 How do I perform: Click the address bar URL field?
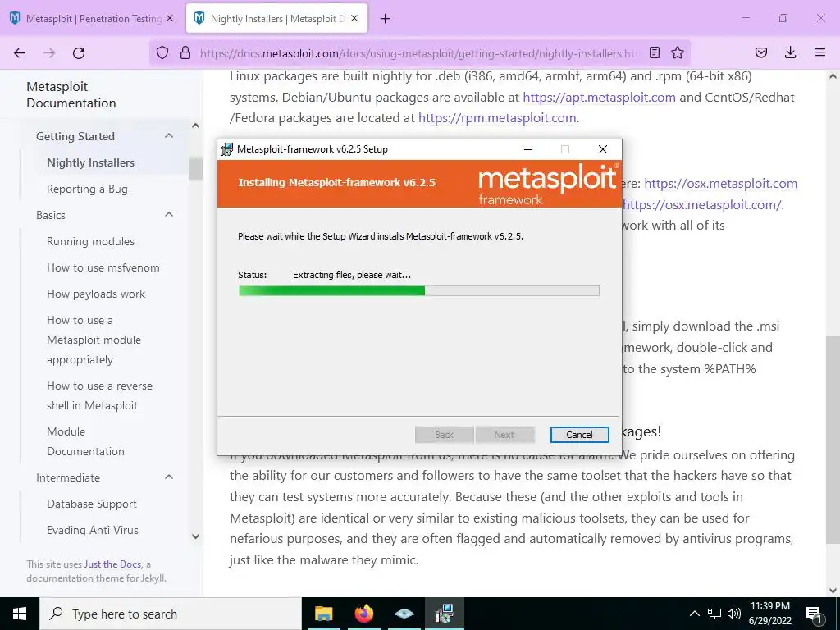420,53
